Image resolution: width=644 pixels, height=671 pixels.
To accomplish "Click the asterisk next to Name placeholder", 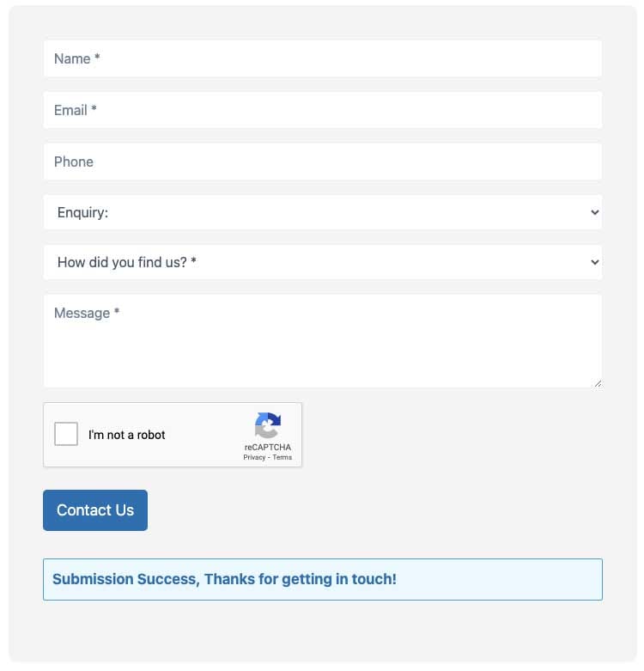I will point(97,57).
